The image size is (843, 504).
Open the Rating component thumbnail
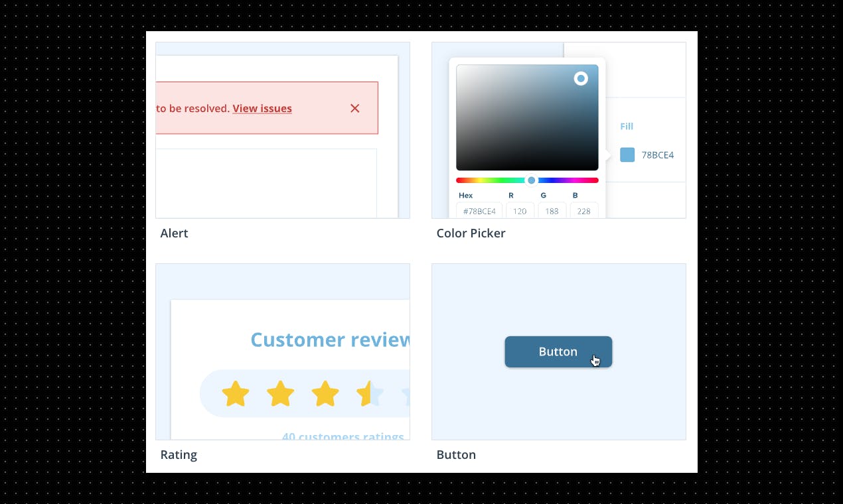283,351
